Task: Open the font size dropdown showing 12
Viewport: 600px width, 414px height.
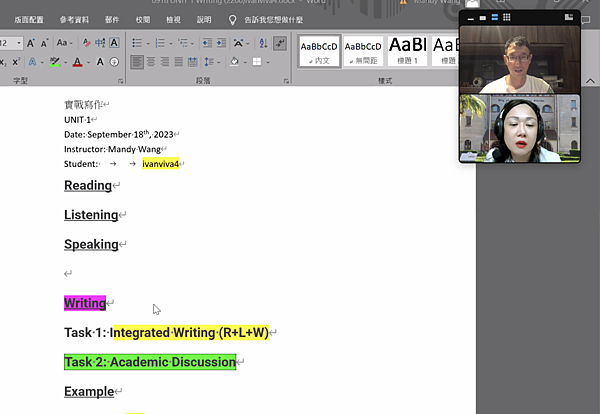Action: click(19, 43)
